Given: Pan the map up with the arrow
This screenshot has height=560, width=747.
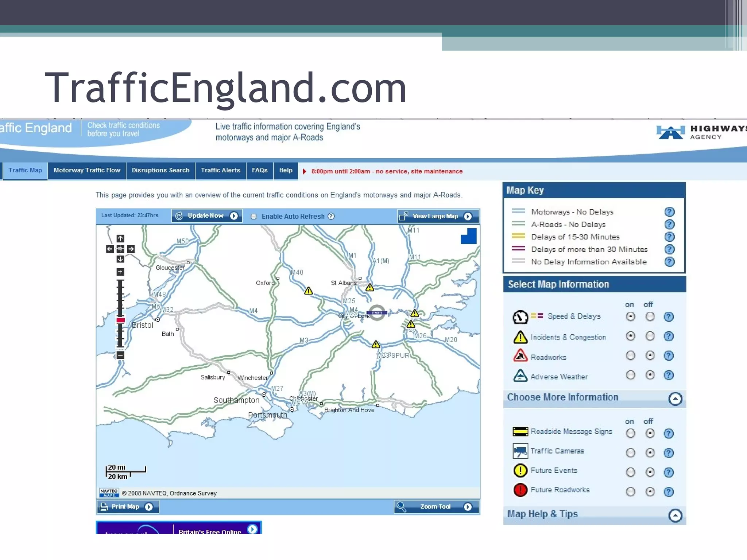Looking at the screenshot, I should (x=120, y=238).
